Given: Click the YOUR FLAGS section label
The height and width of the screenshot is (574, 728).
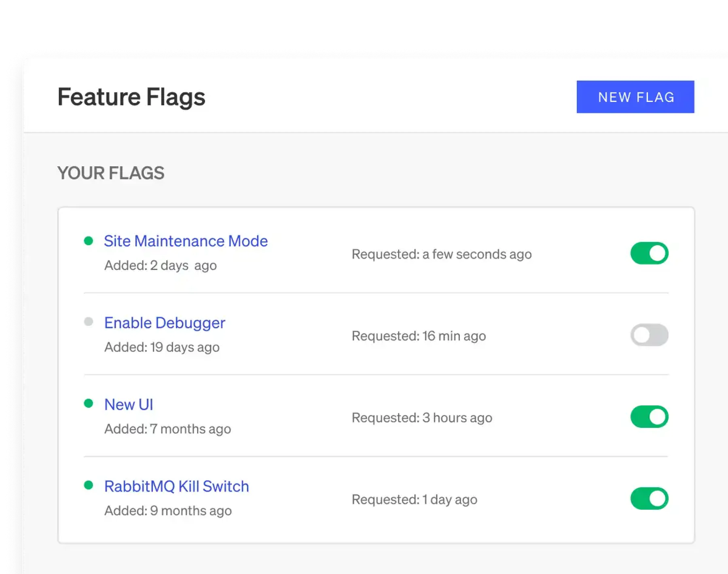Looking at the screenshot, I should [111, 173].
